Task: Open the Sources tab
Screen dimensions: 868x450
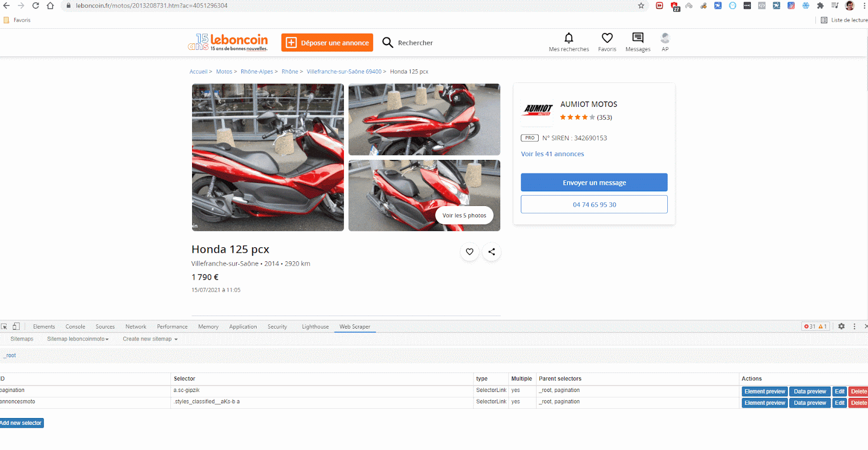Action: [105, 326]
